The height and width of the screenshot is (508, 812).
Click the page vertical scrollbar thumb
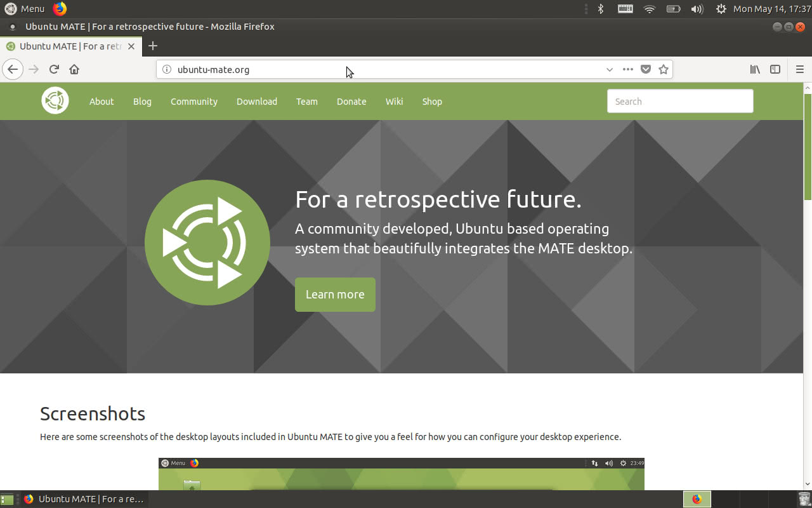click(808, 147)
